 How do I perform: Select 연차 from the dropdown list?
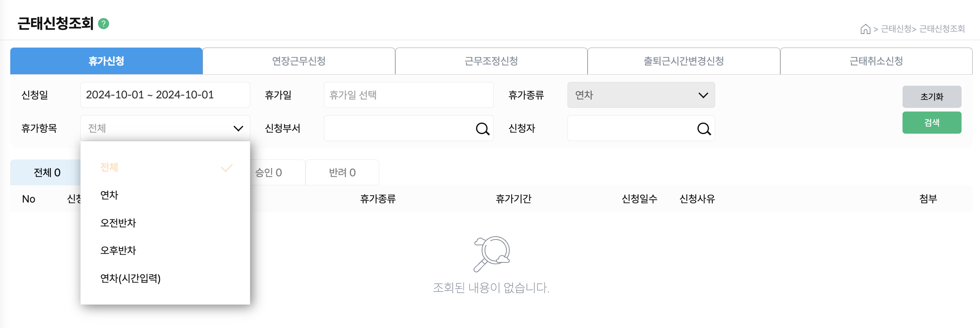109,195
